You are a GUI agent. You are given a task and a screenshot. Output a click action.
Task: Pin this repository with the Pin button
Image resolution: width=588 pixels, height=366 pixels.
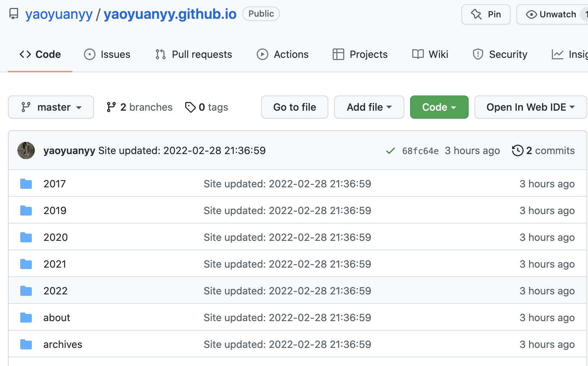486,14
